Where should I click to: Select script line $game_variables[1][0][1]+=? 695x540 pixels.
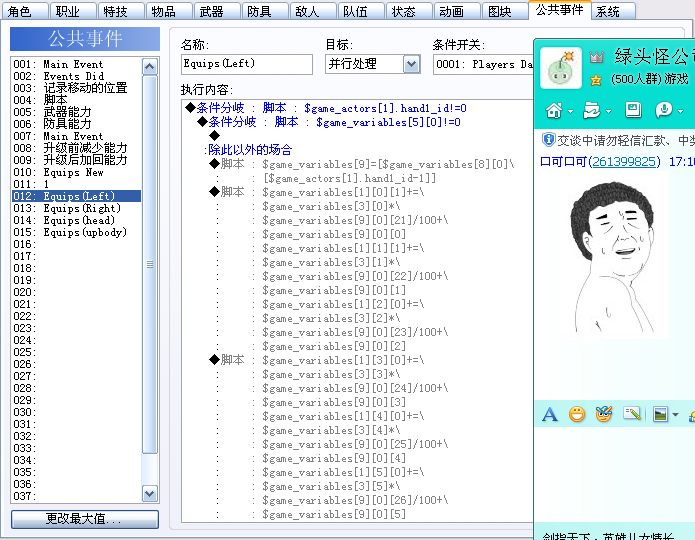pyautogui.click(x=317, y=192)
